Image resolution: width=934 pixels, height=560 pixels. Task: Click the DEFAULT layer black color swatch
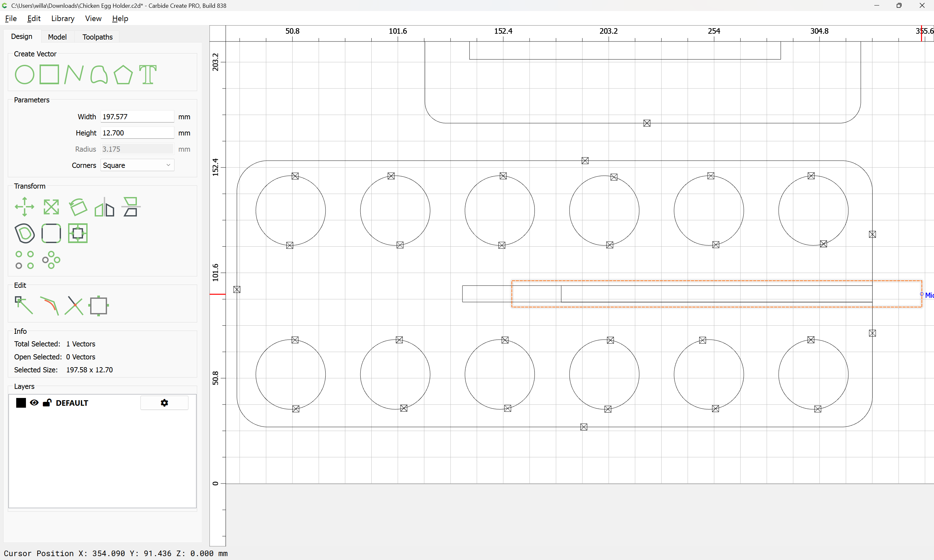tap(21, 402)
